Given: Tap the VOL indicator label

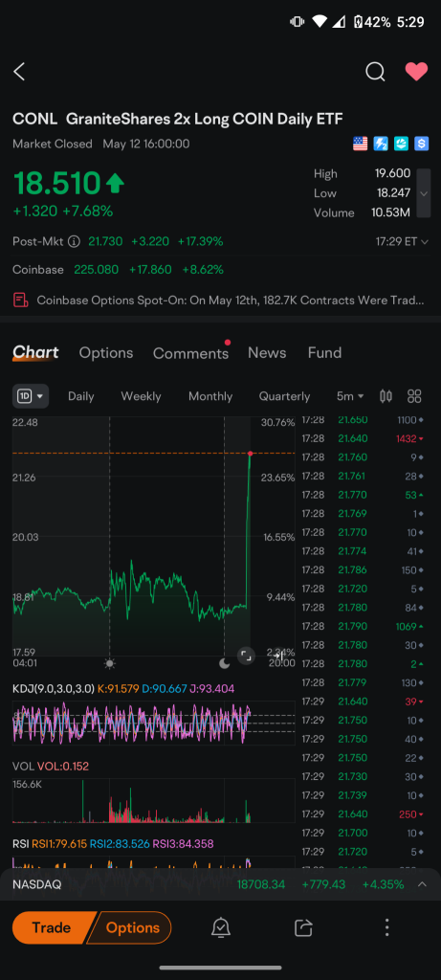Looking at the screenshot, I should [23, 767].
